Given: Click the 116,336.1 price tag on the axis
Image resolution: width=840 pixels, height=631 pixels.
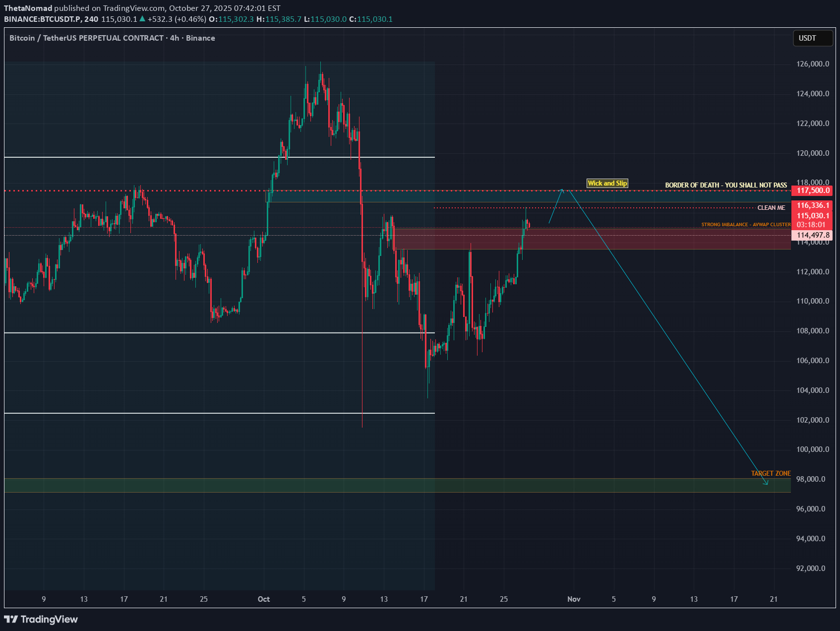Looking at the screenshot, I should tap(813, 205).
